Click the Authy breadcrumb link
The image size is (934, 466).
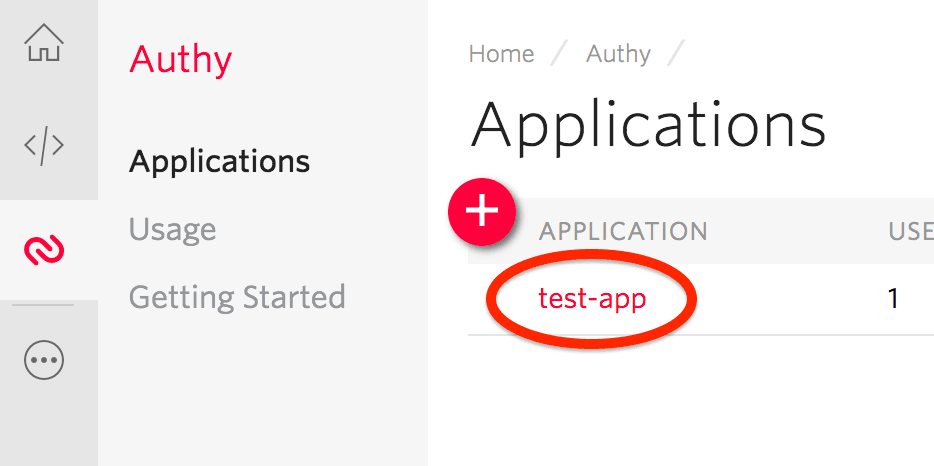618,53
